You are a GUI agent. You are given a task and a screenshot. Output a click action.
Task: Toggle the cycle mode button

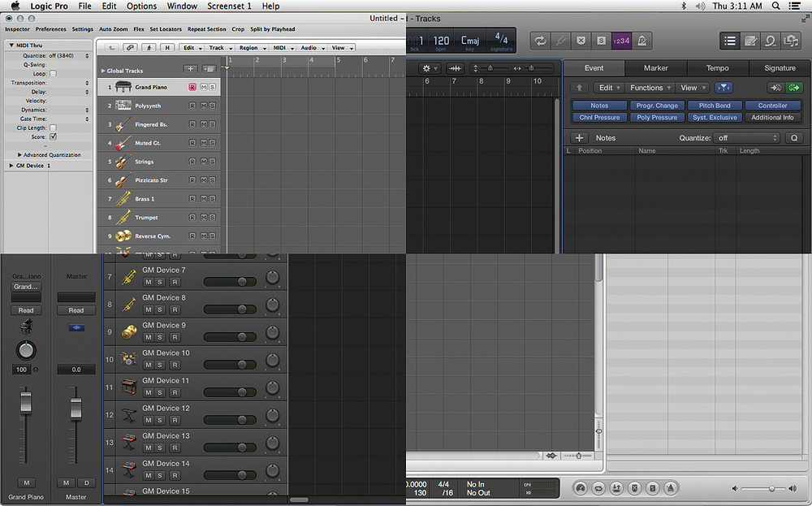539,41
